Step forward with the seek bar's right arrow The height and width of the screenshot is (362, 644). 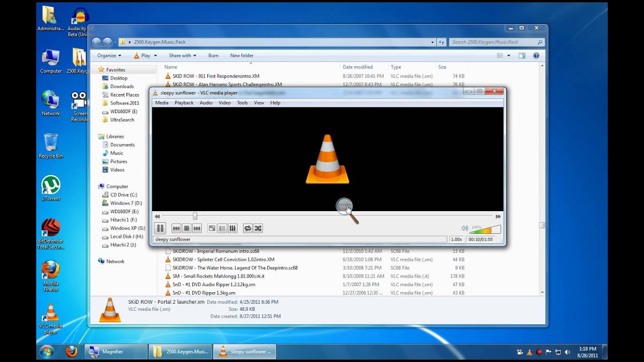[x=498, y=216]
